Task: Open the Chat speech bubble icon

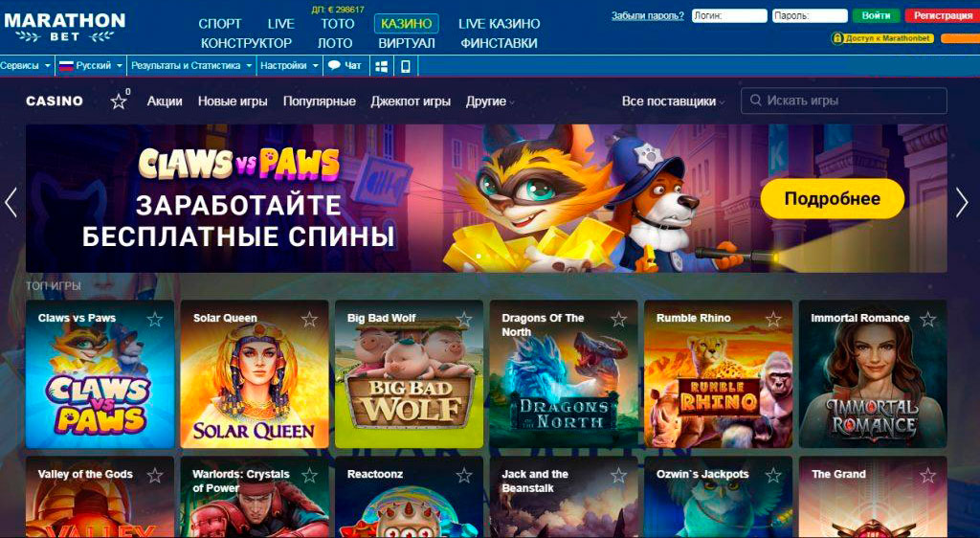Action: (x=335, y=66)
